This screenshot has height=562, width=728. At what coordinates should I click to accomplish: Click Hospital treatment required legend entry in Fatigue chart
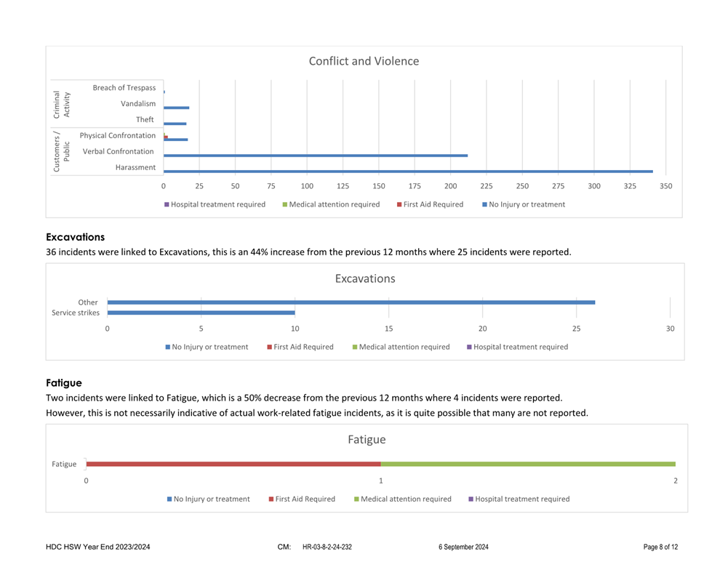522,499
